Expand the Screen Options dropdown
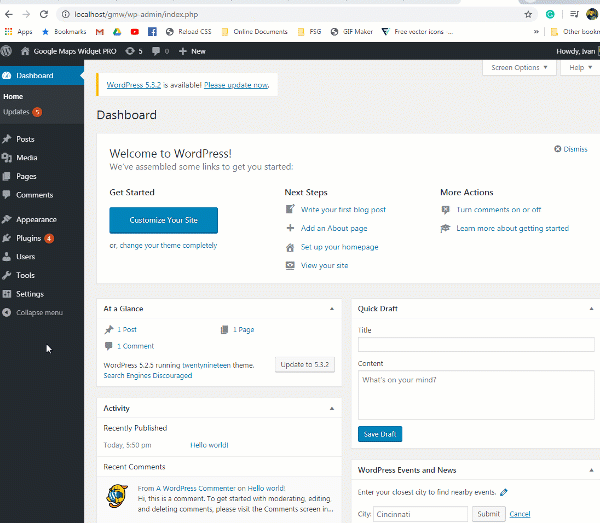The image size is (600, 523). (x=521, y=68)
